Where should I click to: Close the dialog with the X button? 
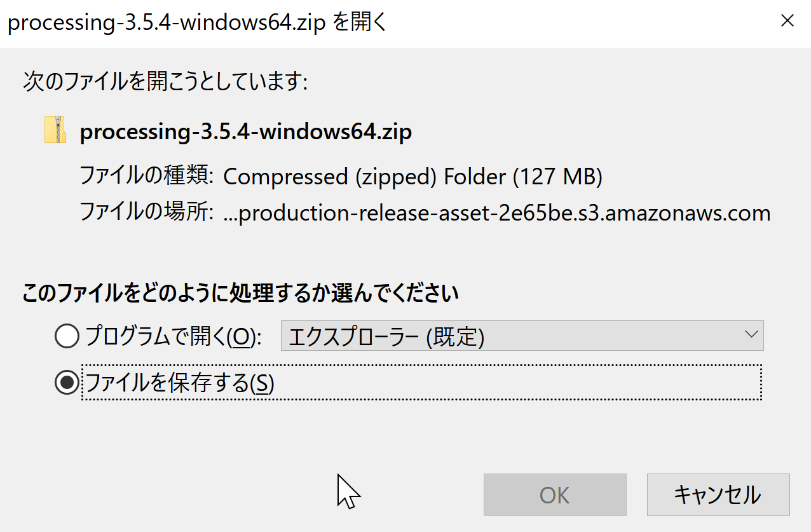point(787,21)
